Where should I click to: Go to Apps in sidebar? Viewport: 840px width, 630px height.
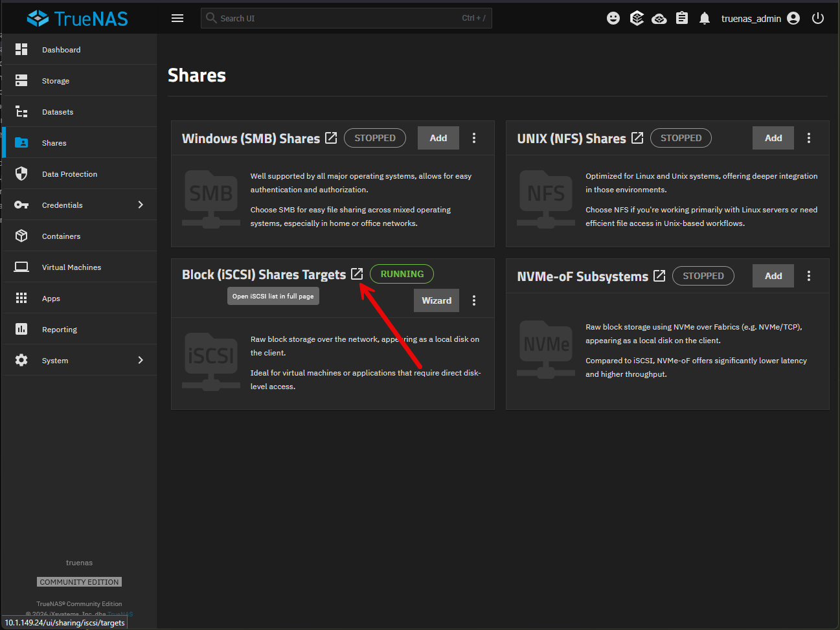pos(79,298)
